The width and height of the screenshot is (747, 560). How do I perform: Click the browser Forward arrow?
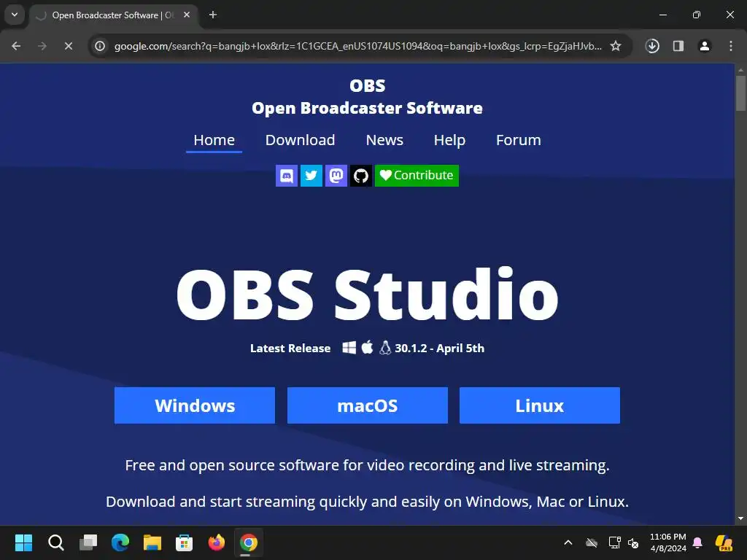(42, 46)
